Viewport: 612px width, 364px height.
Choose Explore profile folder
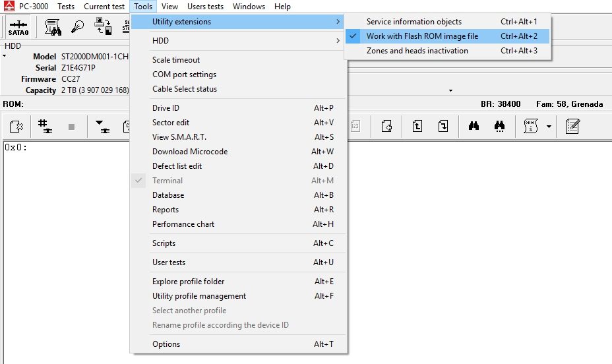[x=239, y=282]
